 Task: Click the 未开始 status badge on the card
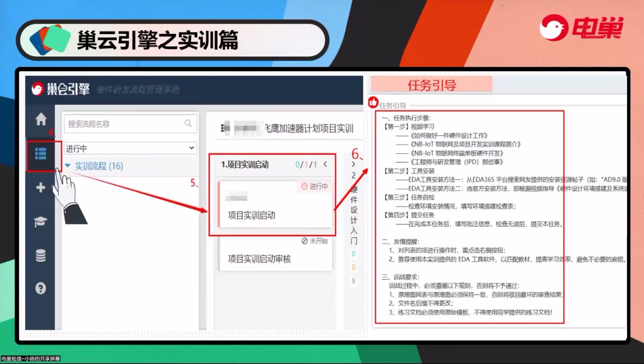[x=314, y=241]
